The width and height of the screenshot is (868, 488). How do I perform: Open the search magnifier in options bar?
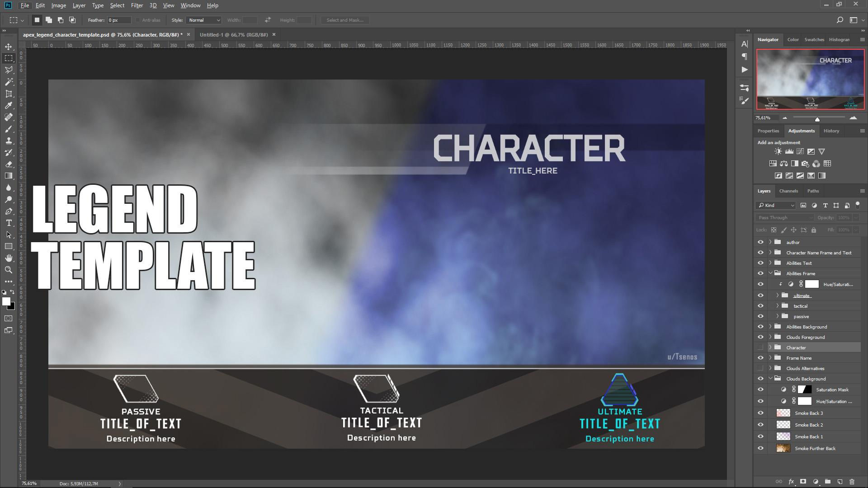(x=840, y=20)
